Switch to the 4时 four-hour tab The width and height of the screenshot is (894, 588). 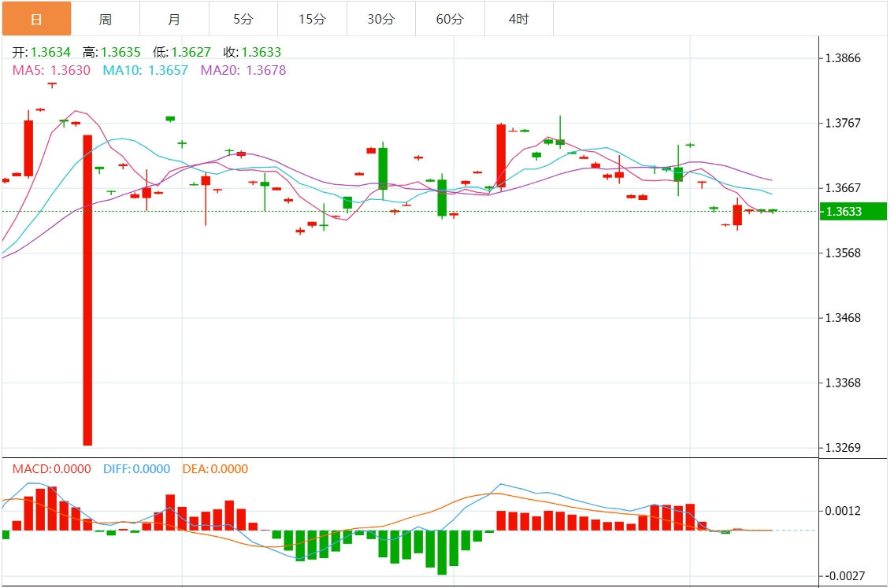[x=519, y=19]
